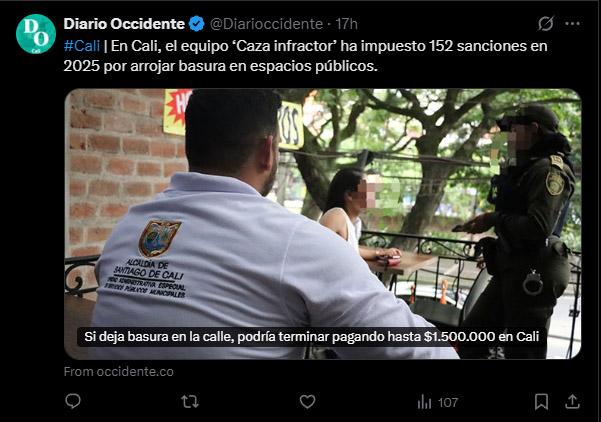Open the 17h timestamp permalink
601x422 pixels.
click(x=346, y=24)
